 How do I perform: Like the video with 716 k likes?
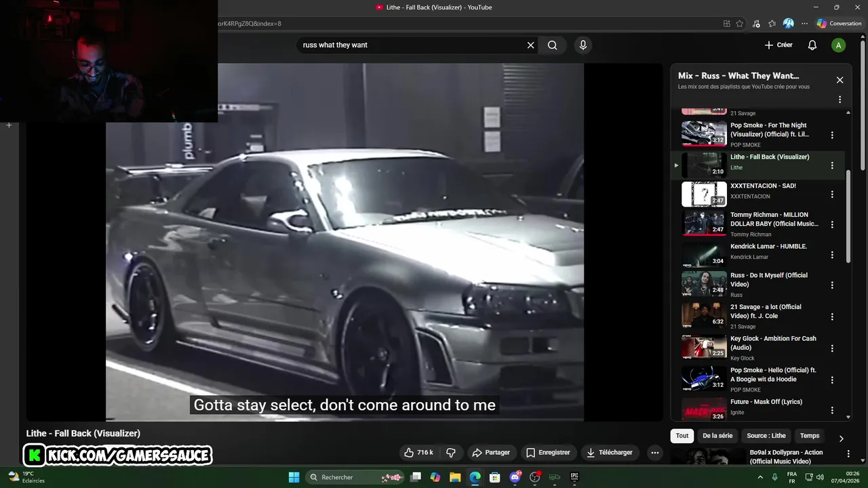coord(418,453)
